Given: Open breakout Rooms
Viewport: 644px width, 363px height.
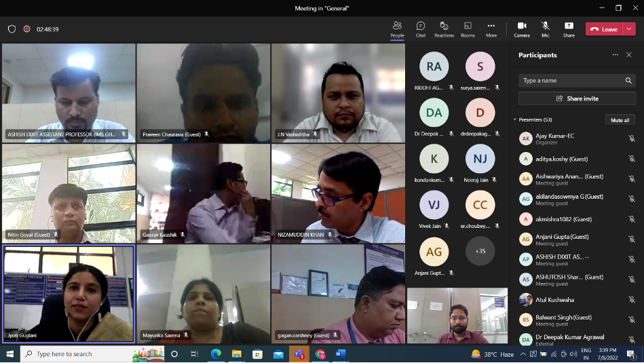Looking at the screenshot, I should click(468, 29).
